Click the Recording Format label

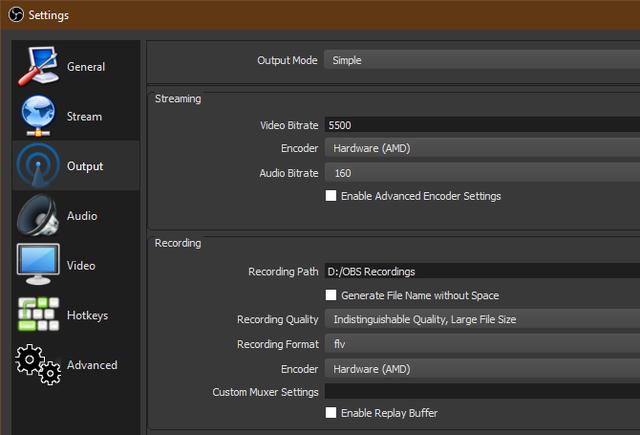pos(278,344)
